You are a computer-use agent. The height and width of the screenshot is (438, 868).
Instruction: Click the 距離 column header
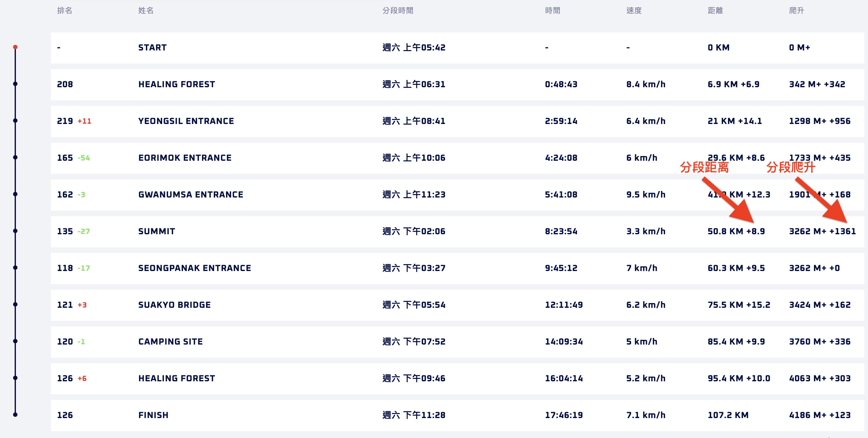[x=715, y=11]
